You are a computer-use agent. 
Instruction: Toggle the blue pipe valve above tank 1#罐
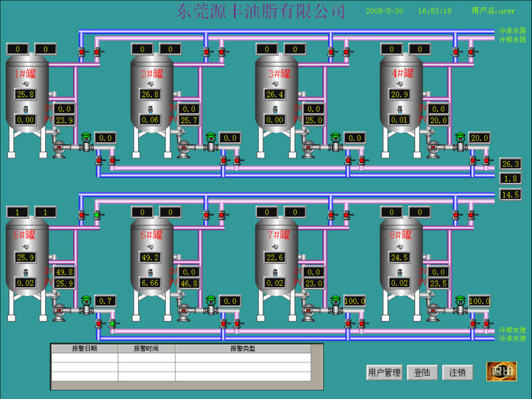82,51
